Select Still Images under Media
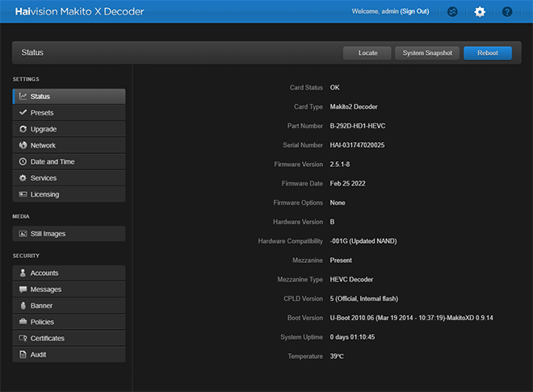 48,234
